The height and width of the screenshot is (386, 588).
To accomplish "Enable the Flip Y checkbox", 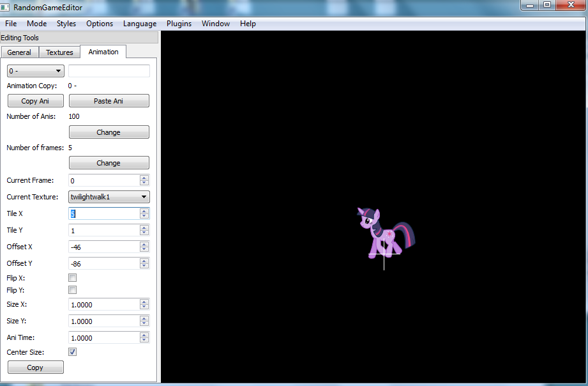I will (72, 290).
